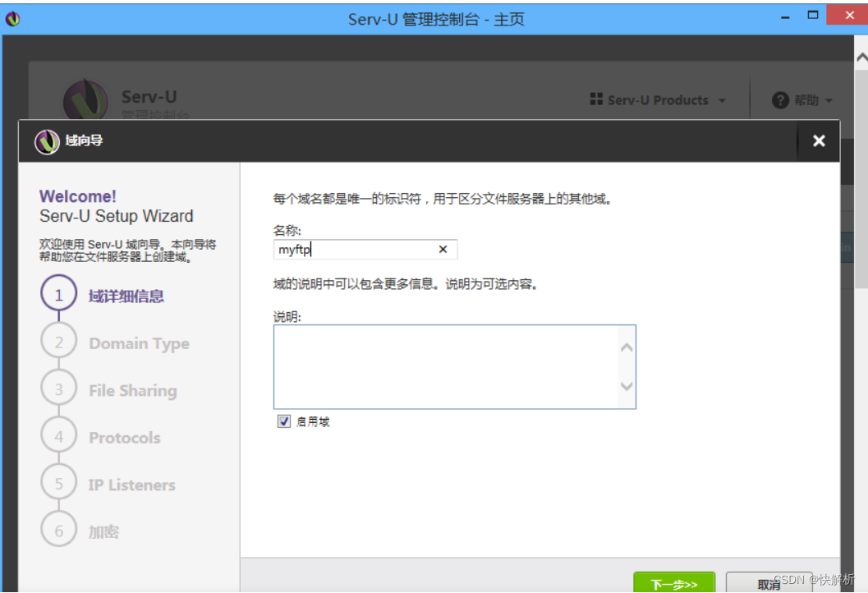
Task: Uncheck the 启用域 checkbox
Action: (x=283, y=421)
